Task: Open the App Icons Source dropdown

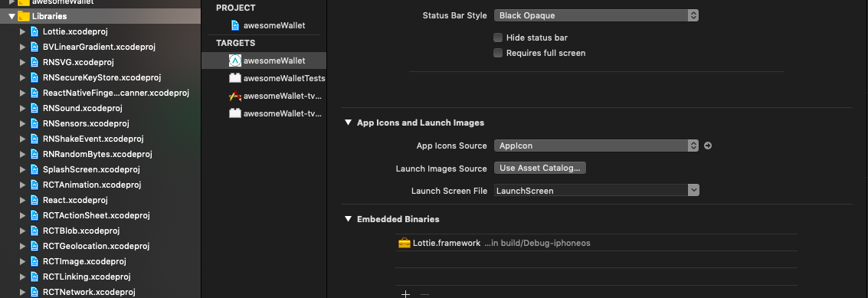Action: pos(596,146)
